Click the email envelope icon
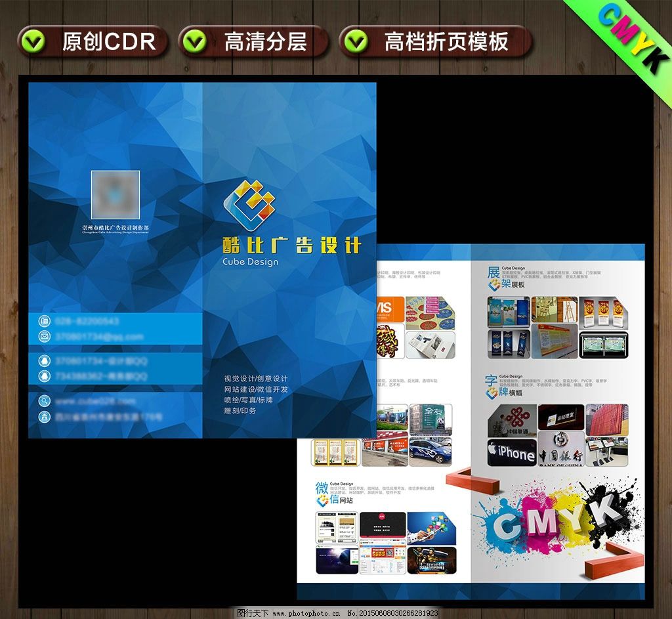Viewport: 672px width, 619px height. (x=45, y=335)
